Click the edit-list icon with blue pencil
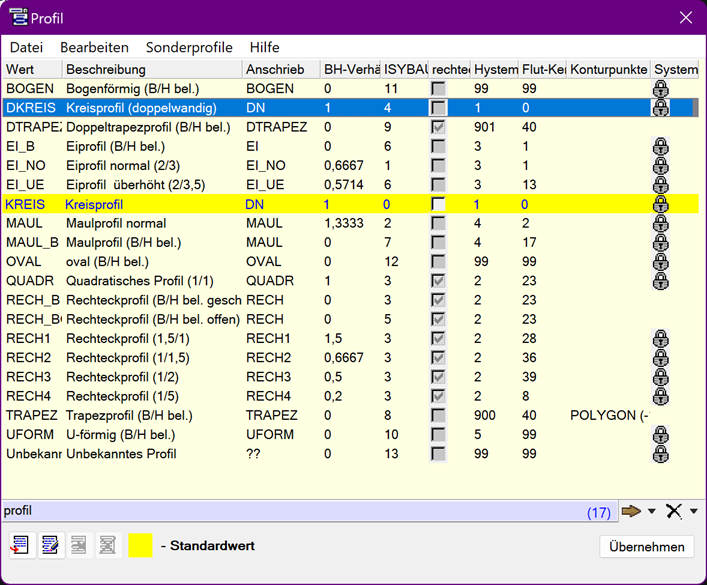 point(51,546)
